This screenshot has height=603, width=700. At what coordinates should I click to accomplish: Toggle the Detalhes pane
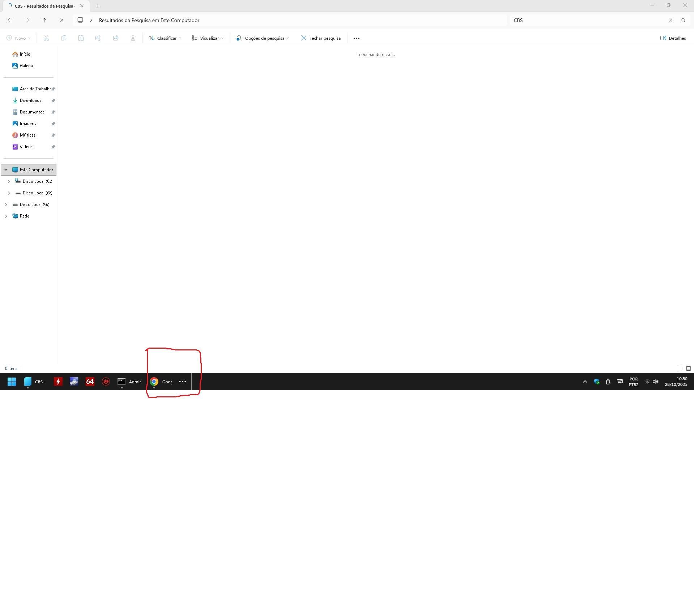(x=673, y=38)
